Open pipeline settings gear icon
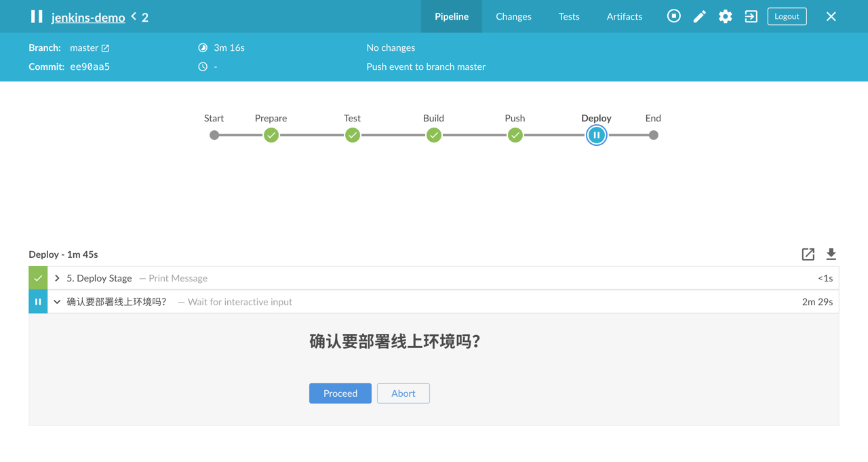 tap(725, 16)
